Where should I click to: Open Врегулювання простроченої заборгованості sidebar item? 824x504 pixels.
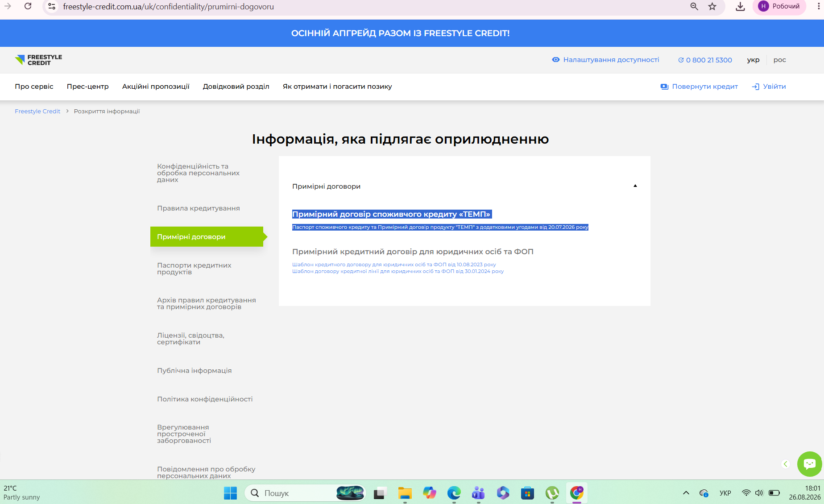[184, 434]
